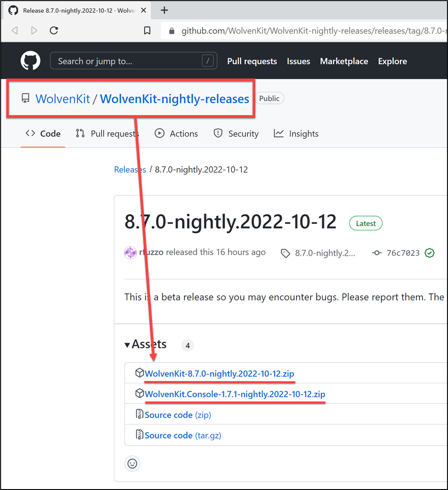Click the browser back arrow
448x490 pixels.
(15, 31)
